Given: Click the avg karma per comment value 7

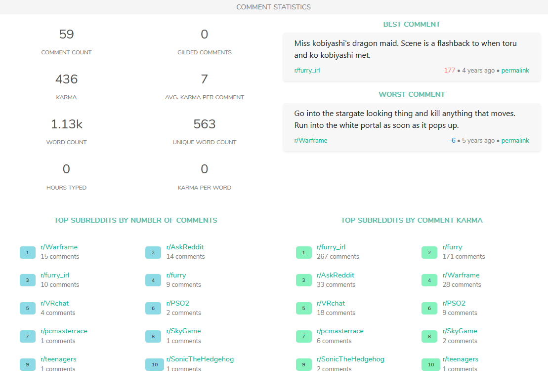Looking at the screenshot, I should 205,79.
